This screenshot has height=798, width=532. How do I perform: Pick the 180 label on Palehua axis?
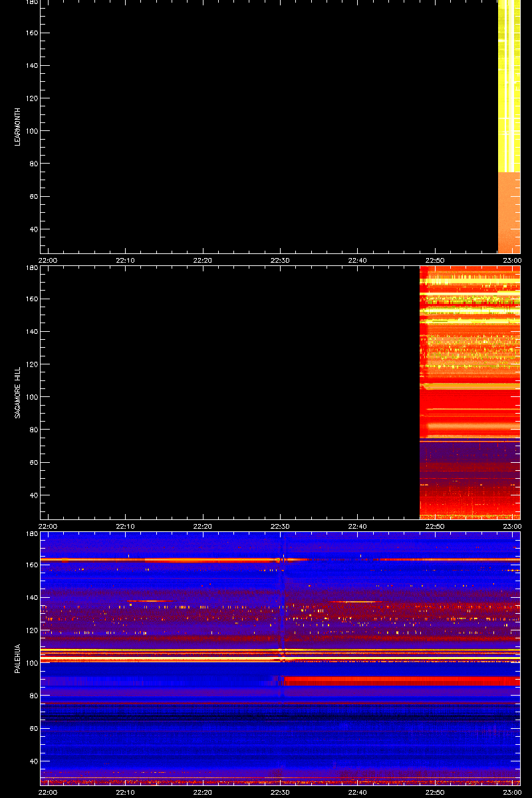(31, 534)
